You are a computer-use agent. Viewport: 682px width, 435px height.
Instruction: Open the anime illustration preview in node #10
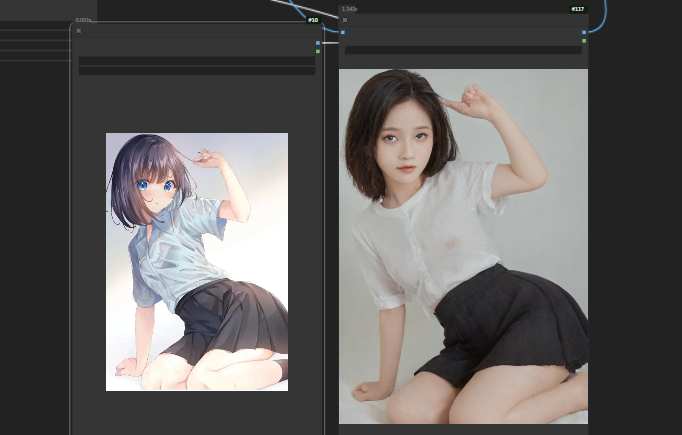click(x=197, y=262)
